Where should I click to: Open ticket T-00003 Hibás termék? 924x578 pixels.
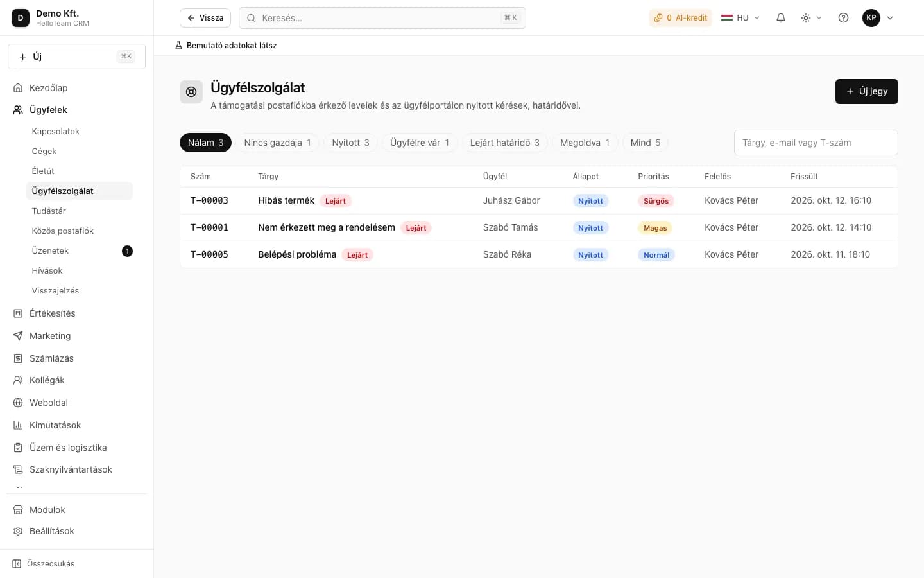point(538,200)
